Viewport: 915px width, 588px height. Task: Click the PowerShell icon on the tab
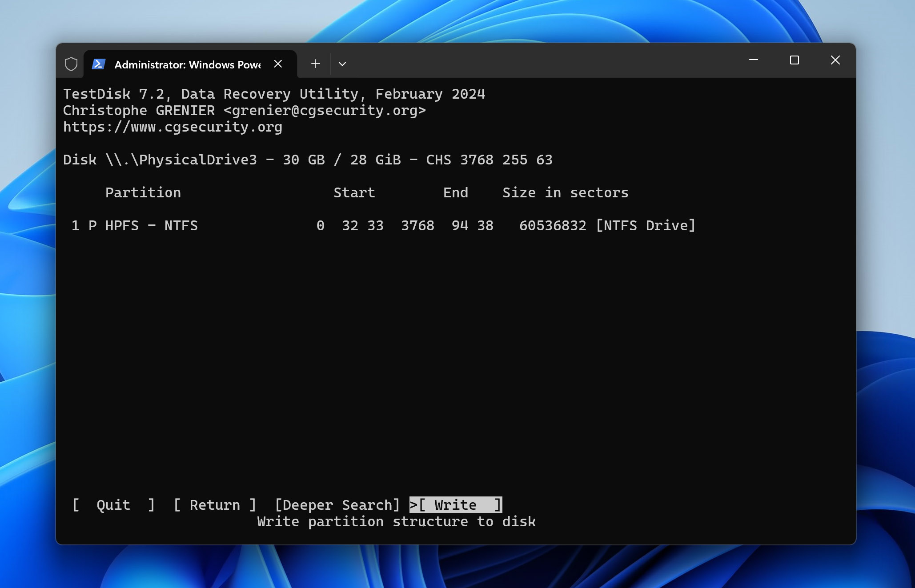coord(98,64)
